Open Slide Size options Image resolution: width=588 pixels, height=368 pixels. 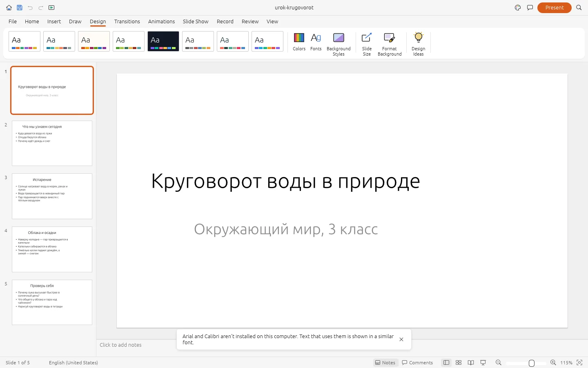tap(367, 44)
